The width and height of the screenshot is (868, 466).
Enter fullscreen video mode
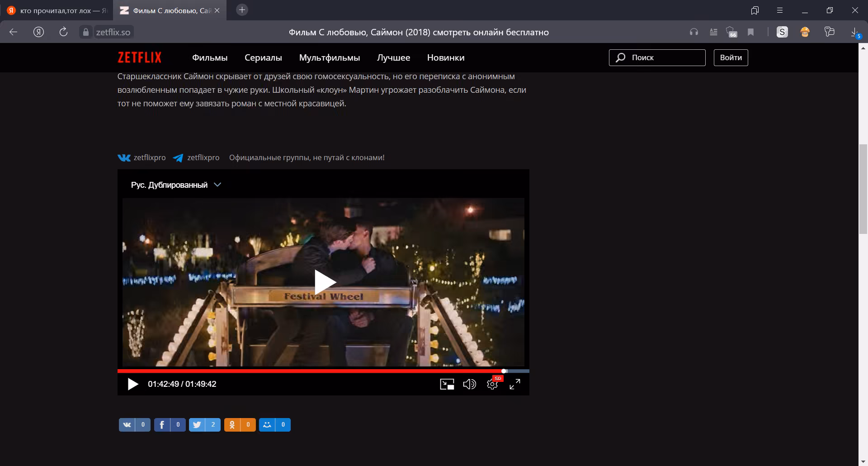515,384
